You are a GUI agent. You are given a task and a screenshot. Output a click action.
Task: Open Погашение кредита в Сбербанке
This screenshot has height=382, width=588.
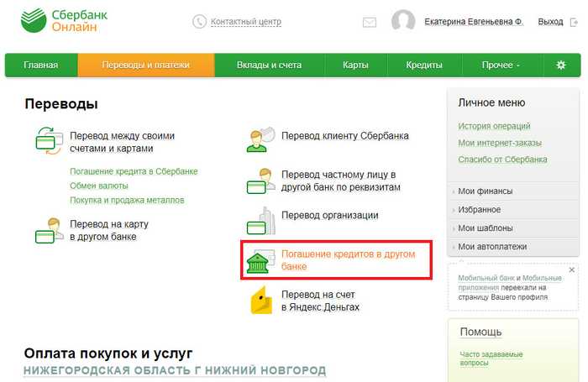tap(134, 171)
